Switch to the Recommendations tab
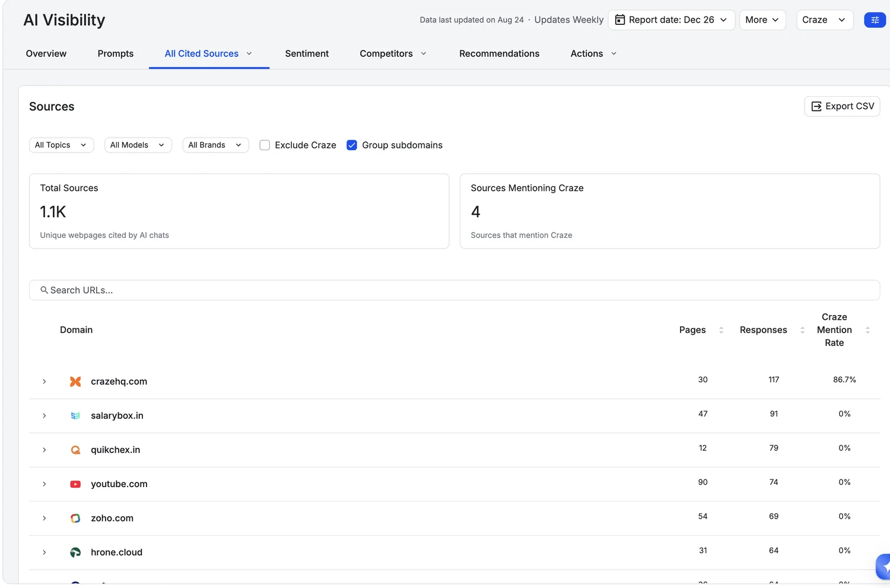890x588 pixels. click(x=500, y=53)
